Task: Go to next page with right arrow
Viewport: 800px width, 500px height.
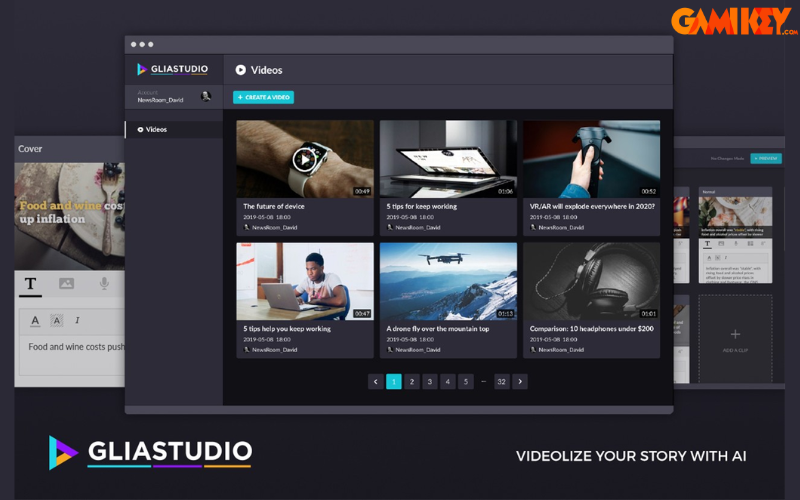Action: point(520,382)
